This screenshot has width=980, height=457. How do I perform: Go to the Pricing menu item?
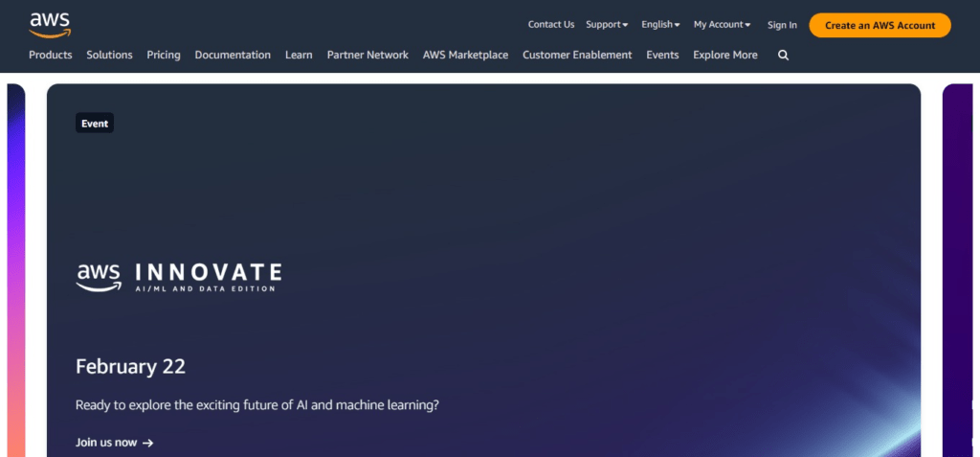164,56
